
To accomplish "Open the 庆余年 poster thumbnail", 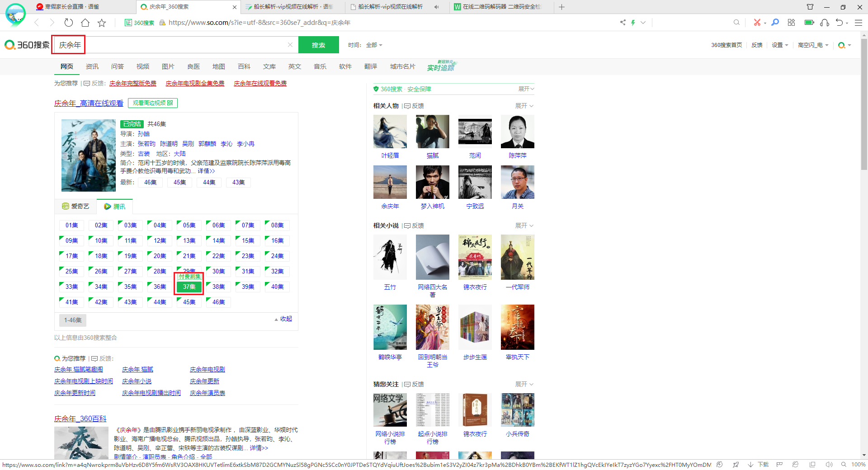I will pyautogui.click(x=89, y=155).
